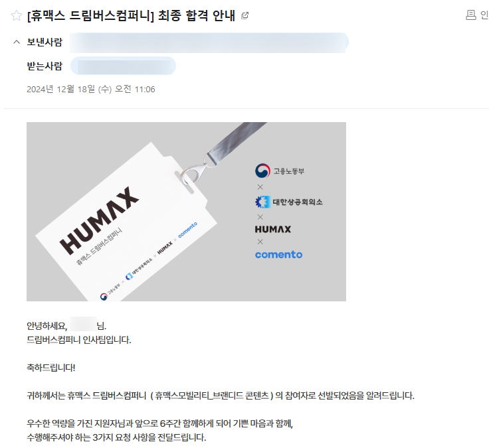Star the 최종 합격 안내 email
The width and height of the screenshot is (489, 448).
pos(16,15)
